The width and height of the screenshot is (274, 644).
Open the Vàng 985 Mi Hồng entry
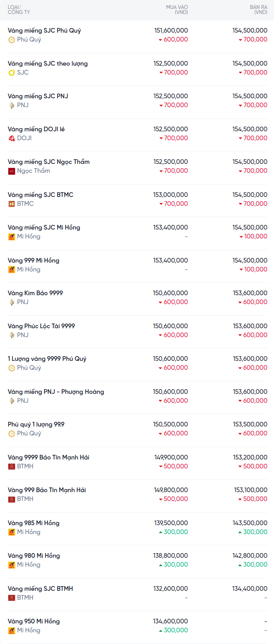point(33,523)
